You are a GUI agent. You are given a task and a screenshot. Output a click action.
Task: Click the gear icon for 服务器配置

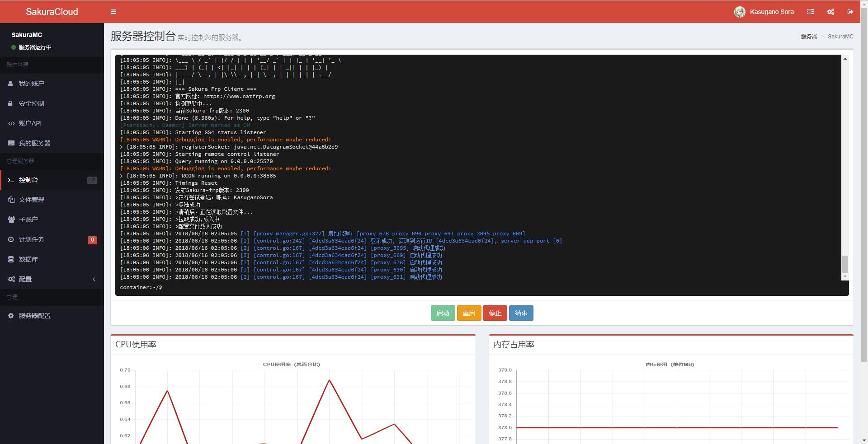tap(11, 316)
